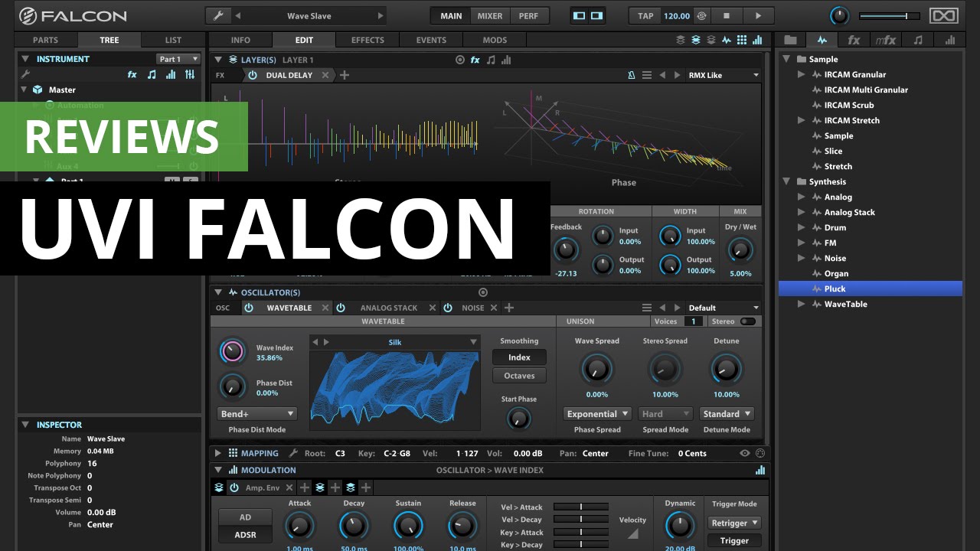980x551 pixels.
Task: Open the fx view in the Instrument tree toolbar
Action: pos(132,74)
